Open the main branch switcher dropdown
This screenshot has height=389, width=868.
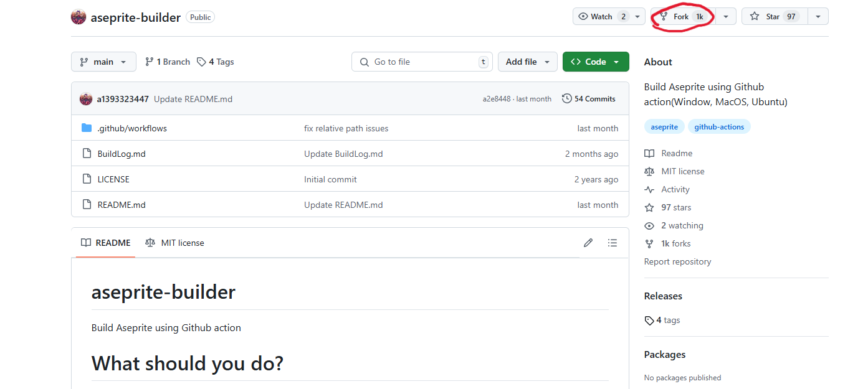coord(103,62)
